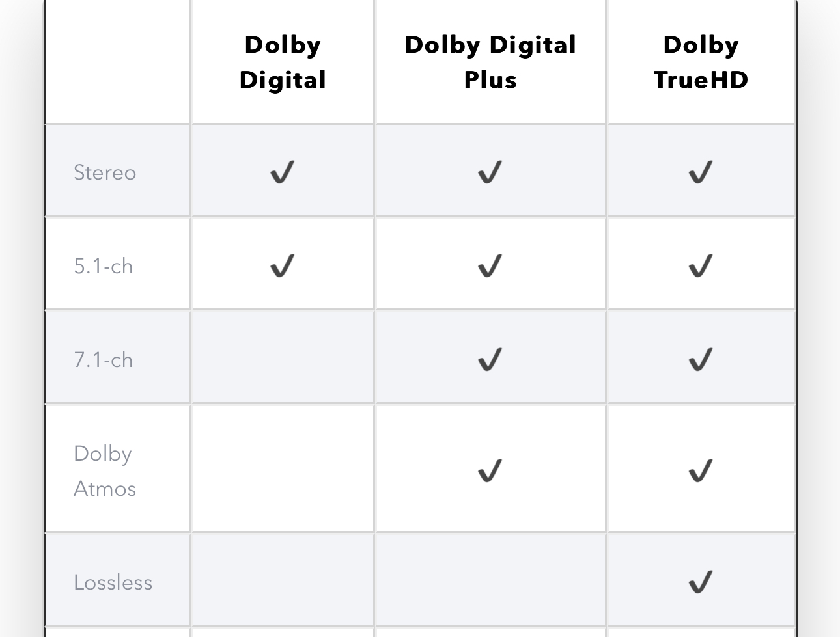Screen dimensions: 840x637
Task: Click the 5.1-ch checkmark under Dolby Digital
Action: pos(283,265)
